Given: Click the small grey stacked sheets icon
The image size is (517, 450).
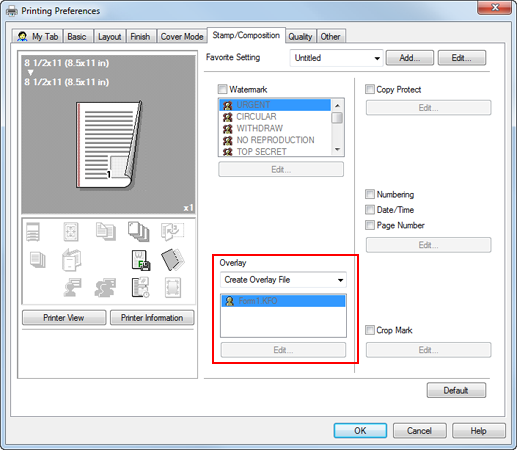Looking at the screenshot, I should (x=37, y=260).
